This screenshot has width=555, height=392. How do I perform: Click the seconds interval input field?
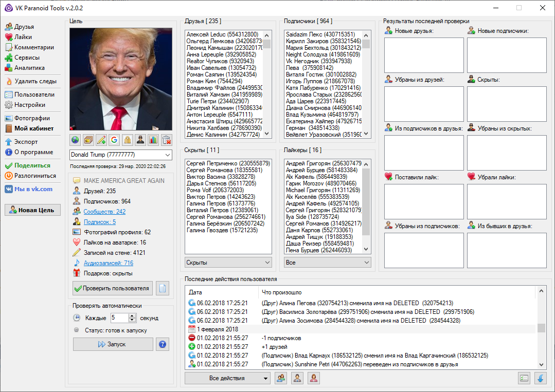click(x=120, y=318)
